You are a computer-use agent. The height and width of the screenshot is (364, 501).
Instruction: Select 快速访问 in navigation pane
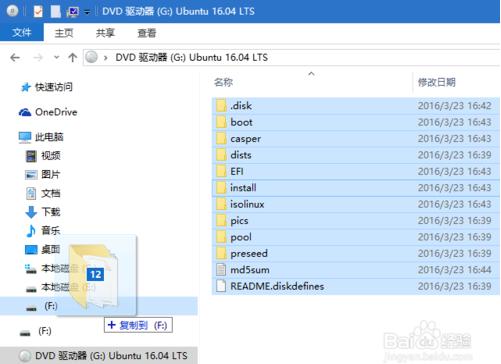54,87
